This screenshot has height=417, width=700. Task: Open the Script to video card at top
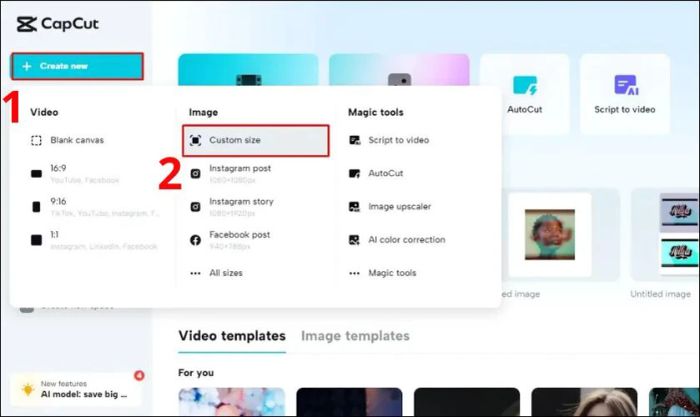pyautogui.click(x=625, y=93)
